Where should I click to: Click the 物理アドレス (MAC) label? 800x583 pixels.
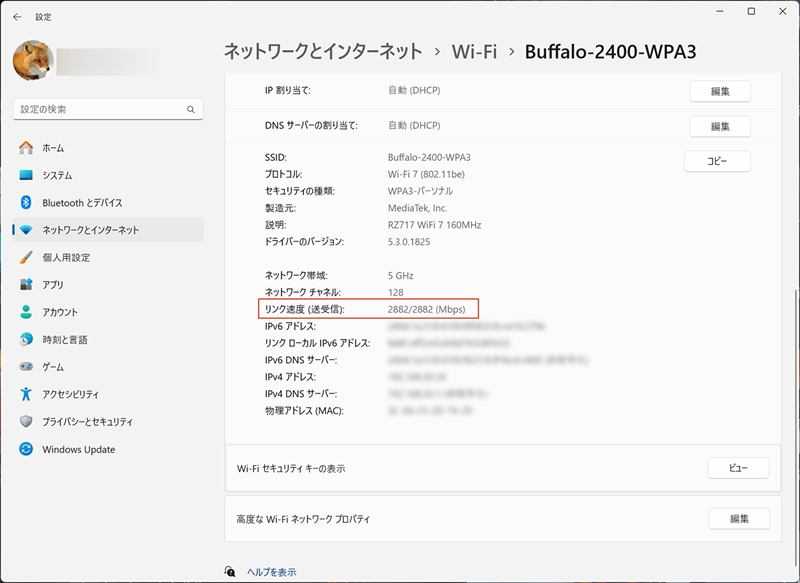pos(304,411)
